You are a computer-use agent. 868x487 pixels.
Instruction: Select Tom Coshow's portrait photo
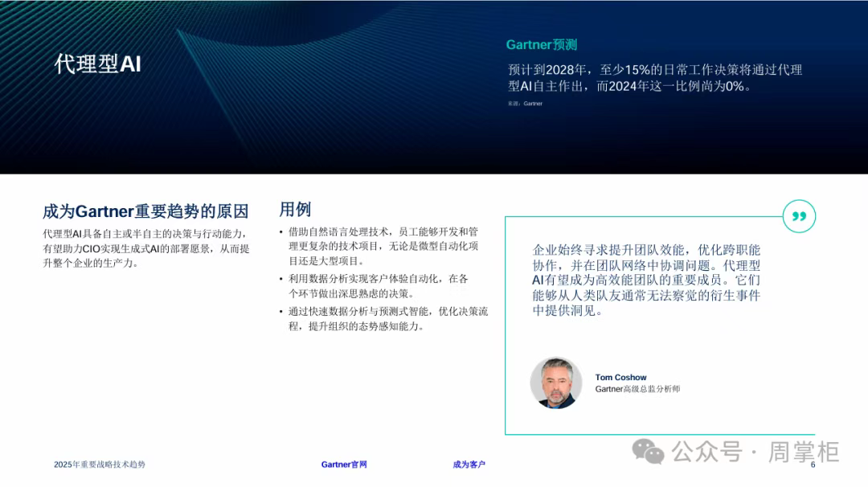(555, 383)
